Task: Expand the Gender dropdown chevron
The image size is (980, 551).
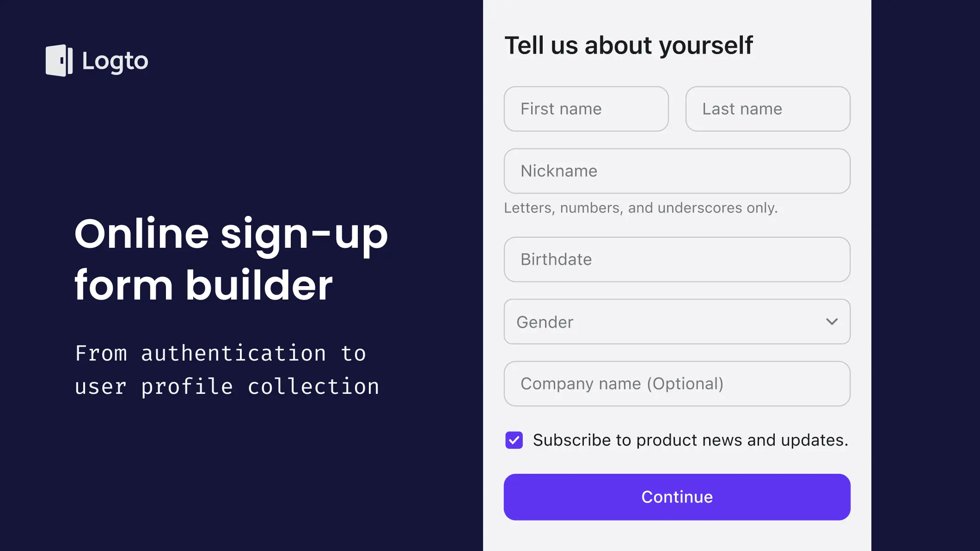Action: click(x=832, y=322)
